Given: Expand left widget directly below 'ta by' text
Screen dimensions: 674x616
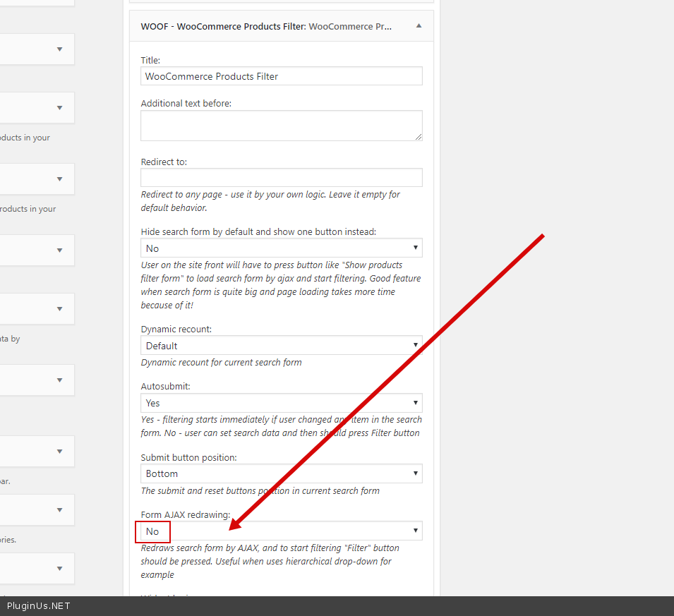Looking at the screenshot, I should pyautogui.click(x=60, y=380).
